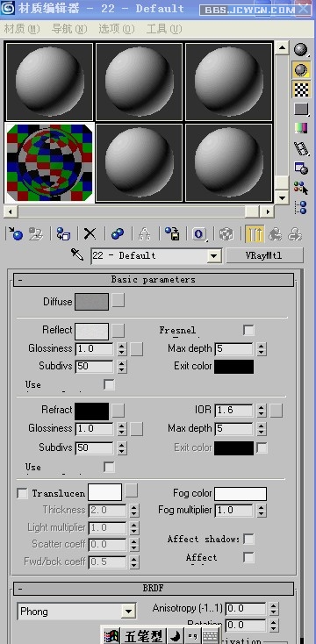Open the 工具(U) menu
Image resolution: width=316 pixels, height=644 pixels.
pos(164,28)
